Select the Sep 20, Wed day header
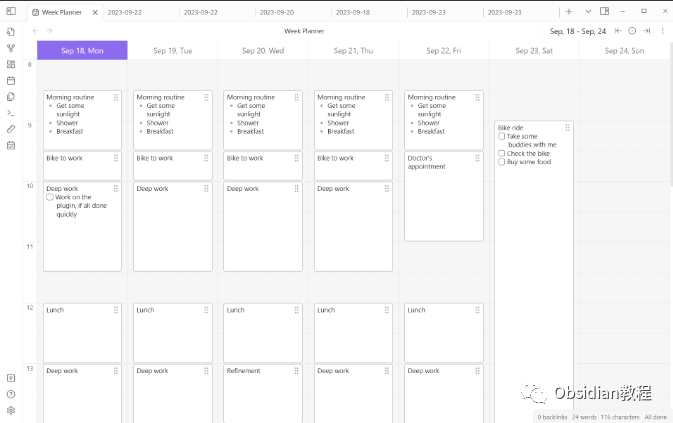This screenshot has width=673, height=423. coord(263,51)
